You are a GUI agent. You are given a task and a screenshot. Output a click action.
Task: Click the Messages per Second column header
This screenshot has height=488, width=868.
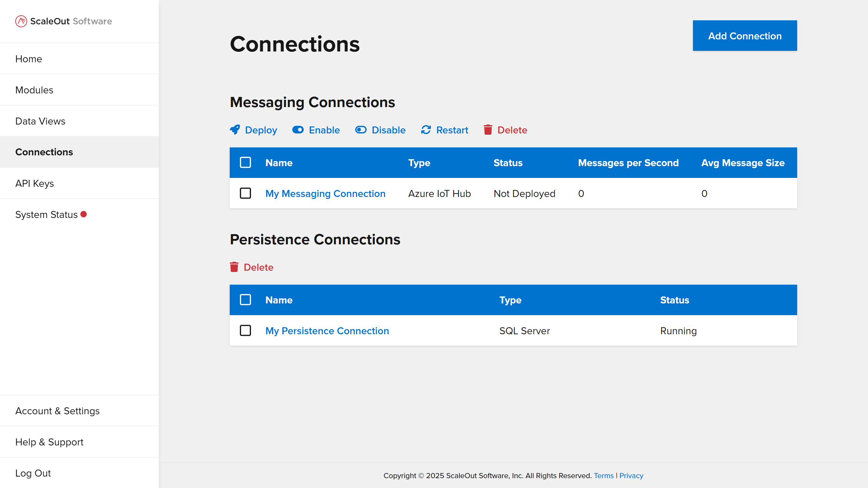[x=628, y=163]
